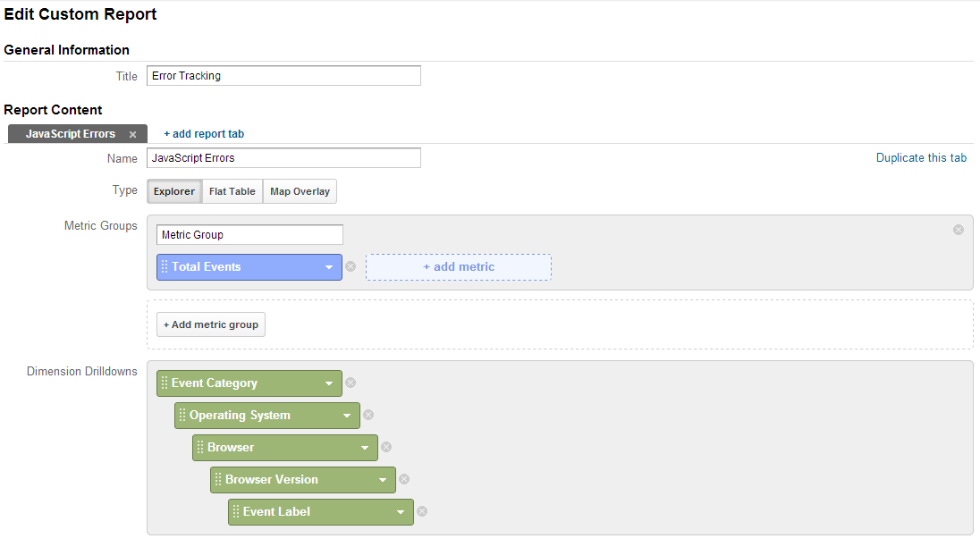This screenshot has height=547, width=980.
Task: Choose the Map Overlay report type
Action: coord(300,191)
